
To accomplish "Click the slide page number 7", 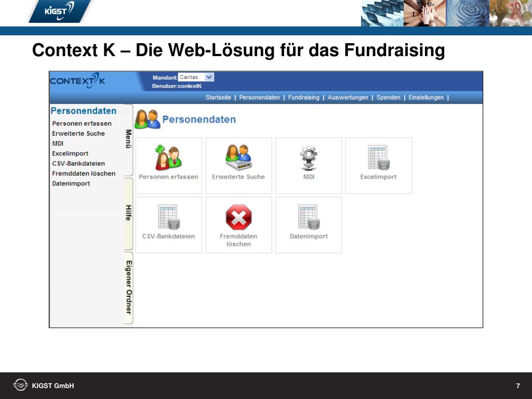I will click(x=518, y=386).
